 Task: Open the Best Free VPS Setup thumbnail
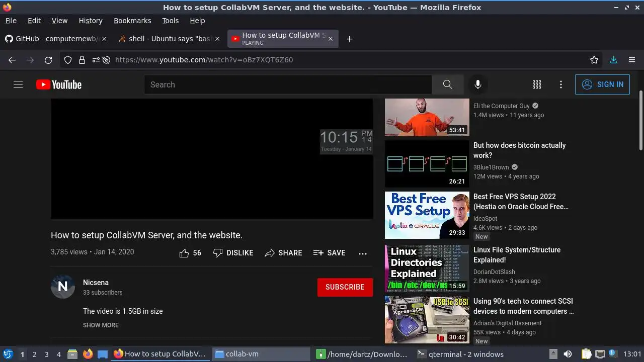427,215
